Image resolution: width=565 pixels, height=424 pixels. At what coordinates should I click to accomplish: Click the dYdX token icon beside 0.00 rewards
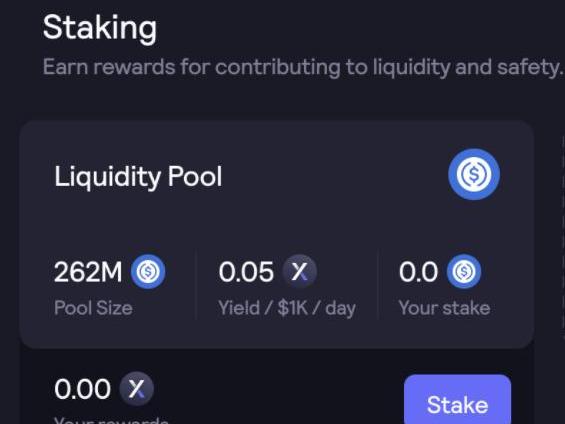coord(137,389)
